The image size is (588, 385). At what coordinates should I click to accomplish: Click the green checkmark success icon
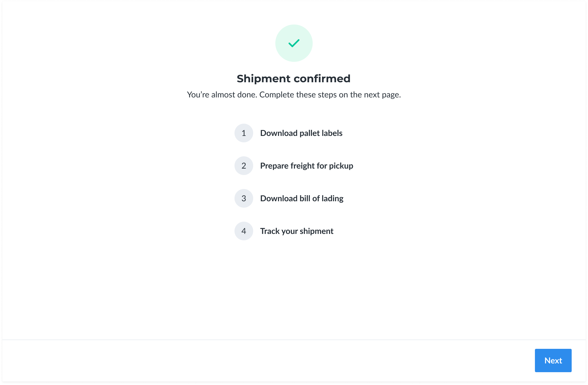click(x=294, y=43)
